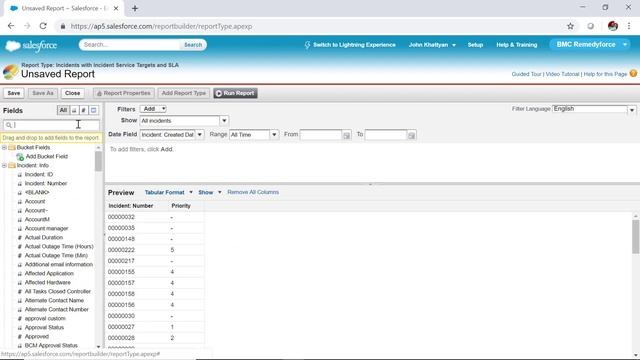Open Help & Training

516,45
